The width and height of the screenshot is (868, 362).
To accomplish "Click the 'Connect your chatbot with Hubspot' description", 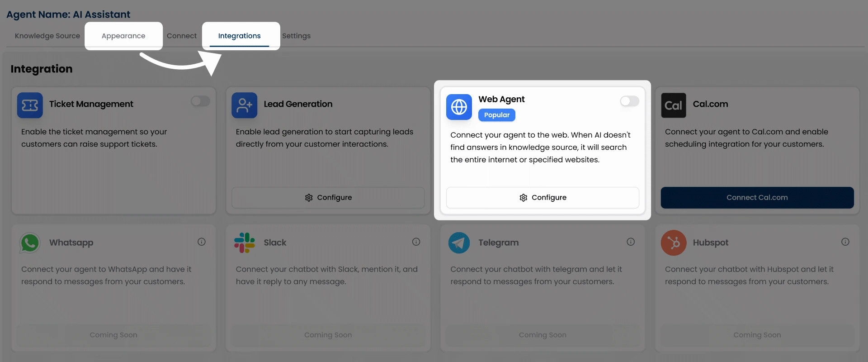I will 749,276.
